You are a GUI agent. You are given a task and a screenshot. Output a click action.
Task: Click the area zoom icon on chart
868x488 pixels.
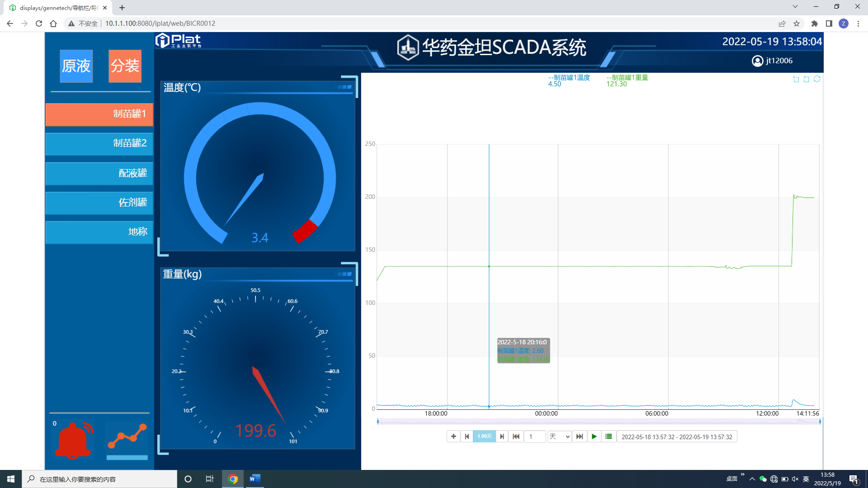(x=796, y=79)
